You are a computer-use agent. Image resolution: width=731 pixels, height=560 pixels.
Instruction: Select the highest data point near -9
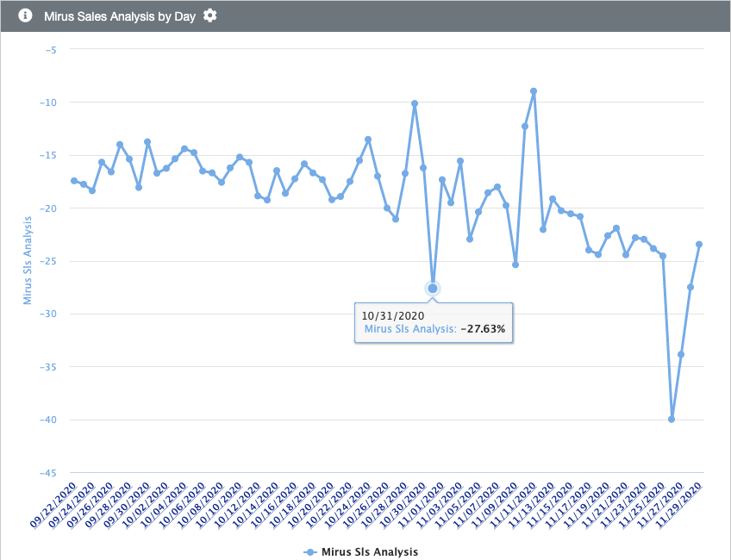pos(534,91)
